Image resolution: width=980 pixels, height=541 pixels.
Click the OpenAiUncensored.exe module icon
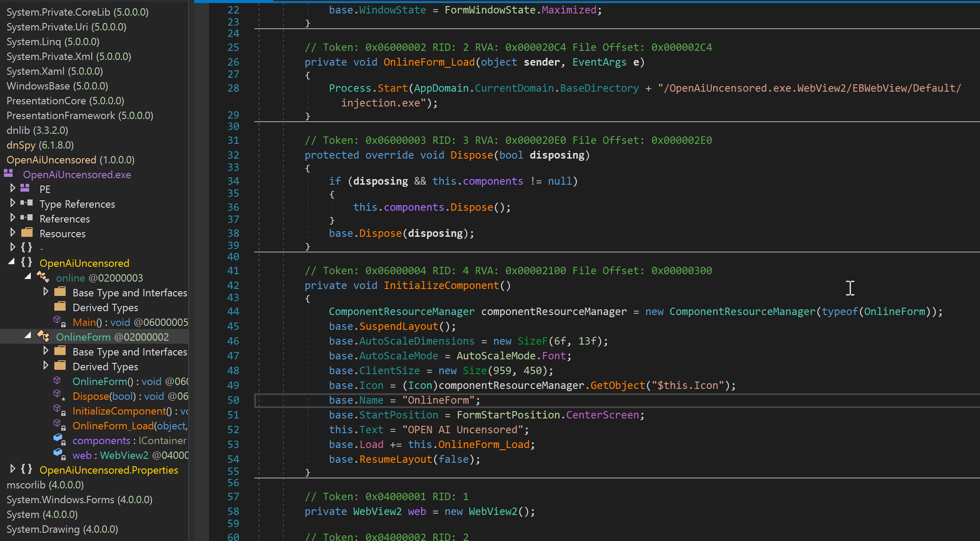click(x=8, y=174)
